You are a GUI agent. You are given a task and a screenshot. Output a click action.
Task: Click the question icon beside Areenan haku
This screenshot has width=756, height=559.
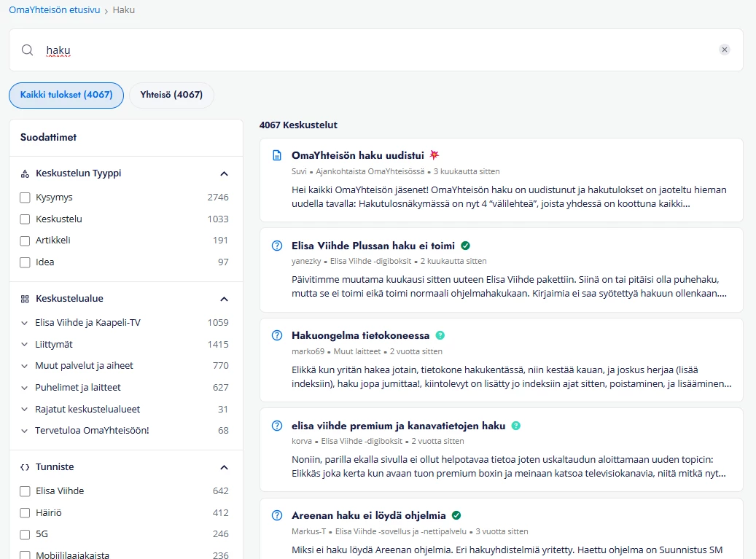point(277,515)
